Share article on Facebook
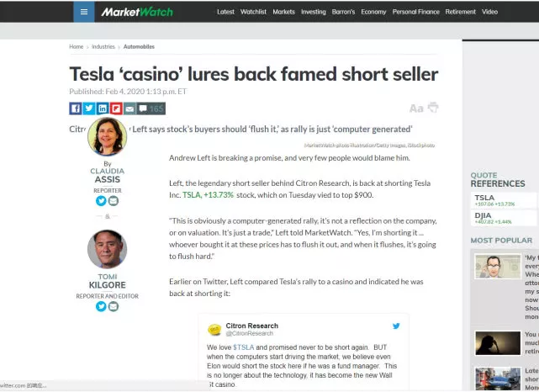The image size is (539, 392). [75, 109]
